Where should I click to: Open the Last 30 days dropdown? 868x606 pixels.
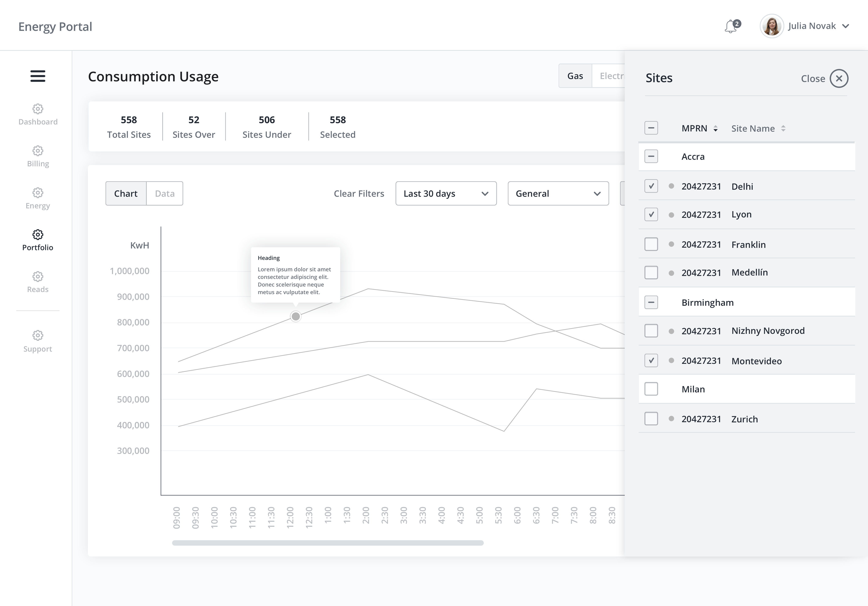point(446,194)
